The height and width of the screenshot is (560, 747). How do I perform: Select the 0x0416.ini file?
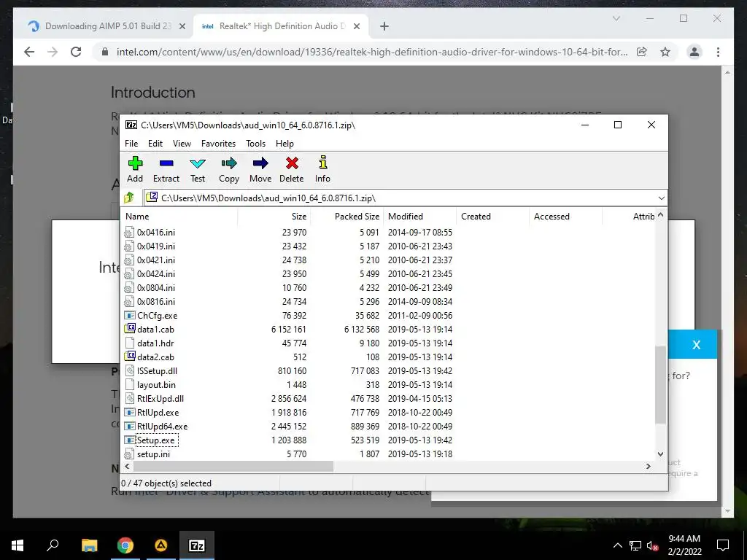tap(156, 233)
